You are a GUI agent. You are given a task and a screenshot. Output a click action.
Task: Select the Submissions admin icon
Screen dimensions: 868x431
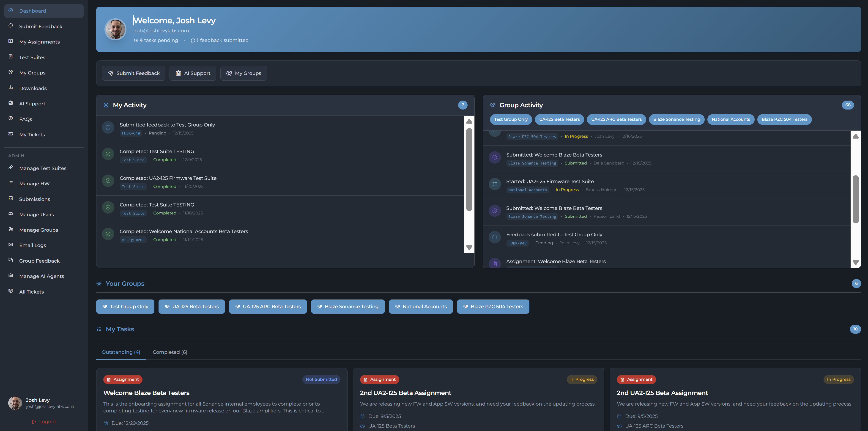coord(11,199)
